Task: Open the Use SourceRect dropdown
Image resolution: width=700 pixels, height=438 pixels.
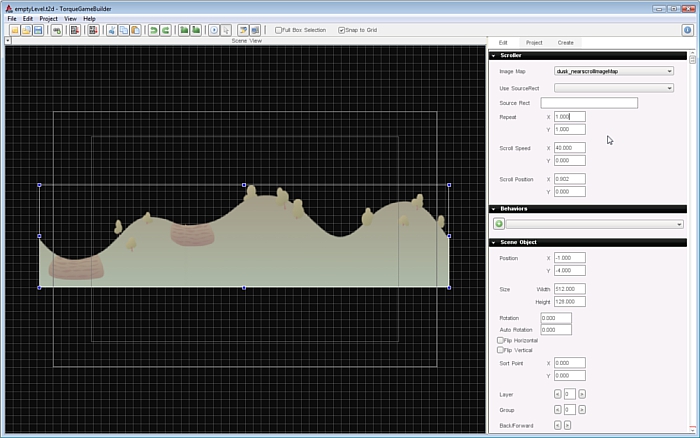Action: click(613, 88)
